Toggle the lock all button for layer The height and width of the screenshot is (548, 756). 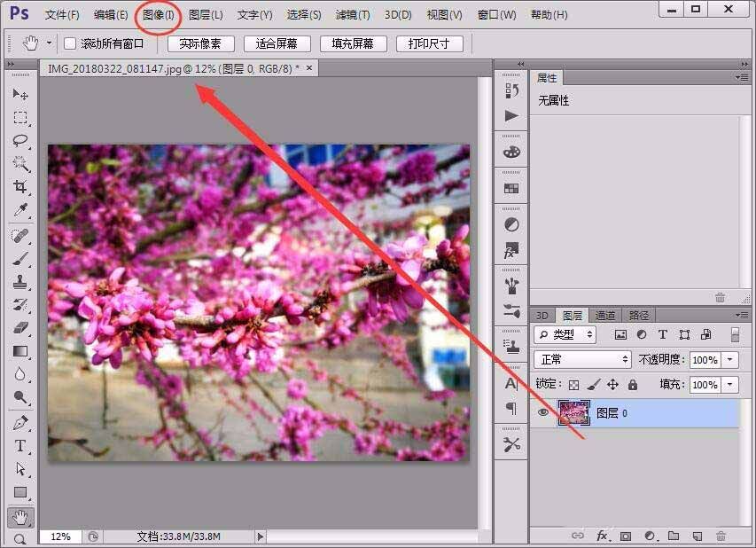pos(632,385)
